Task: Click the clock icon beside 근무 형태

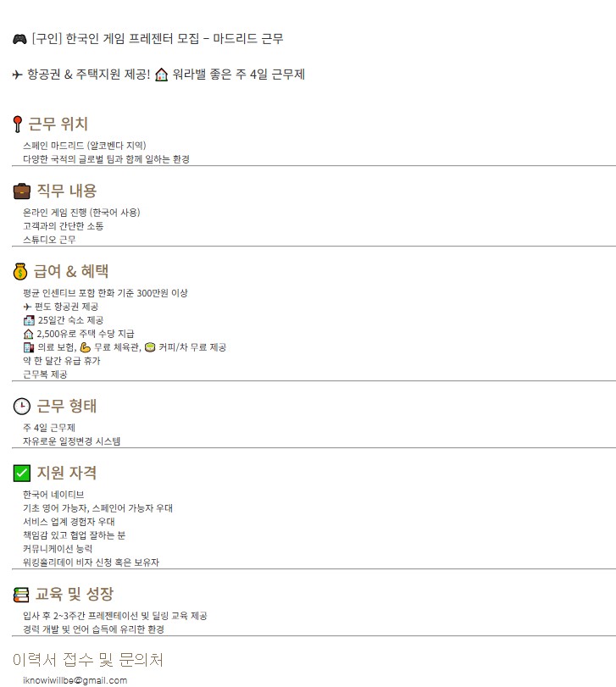Action: [21, 407]
